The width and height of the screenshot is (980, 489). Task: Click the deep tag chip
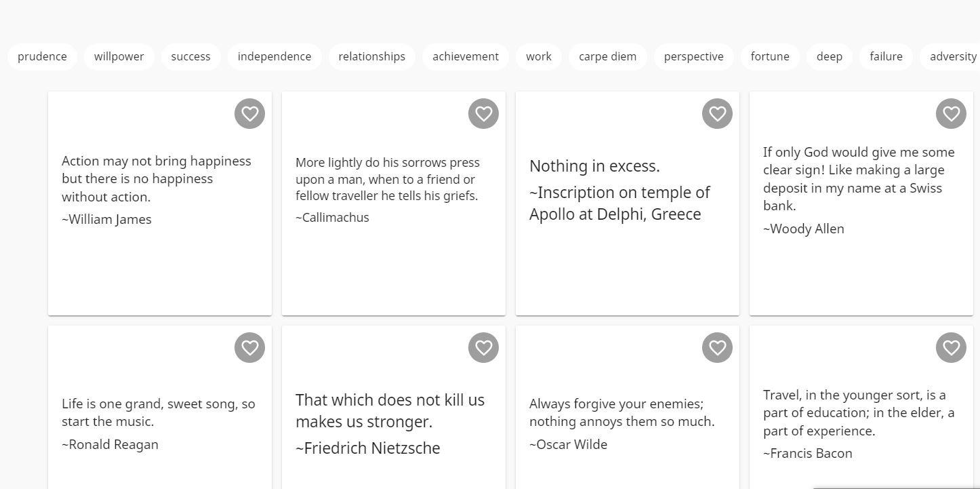pos(829,56)
